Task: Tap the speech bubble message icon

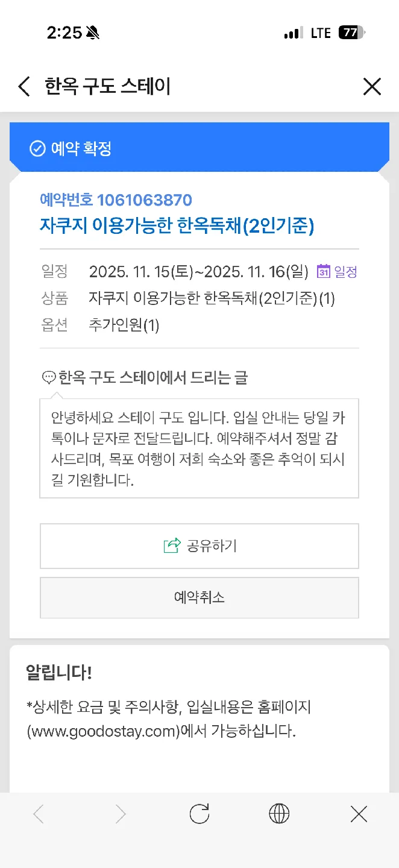Action: [48, 378]
